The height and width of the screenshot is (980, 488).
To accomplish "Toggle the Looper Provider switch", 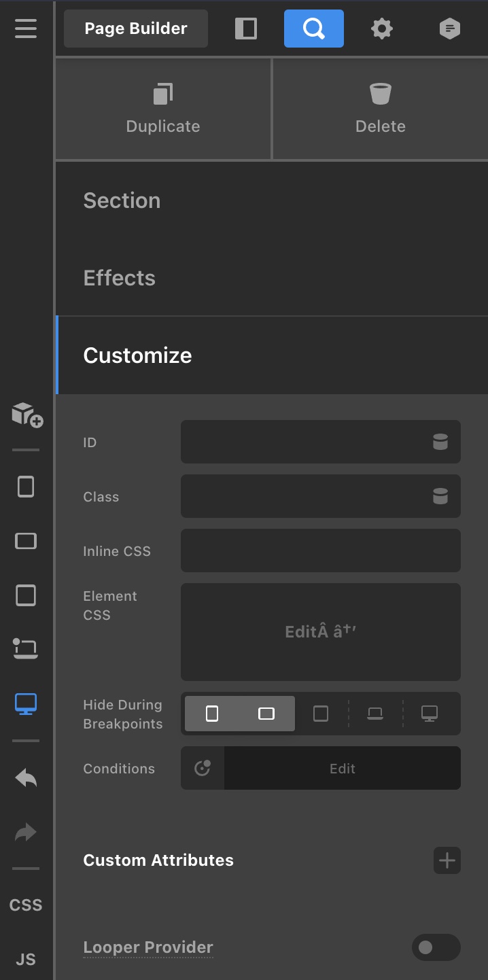I will click(436, 947).
